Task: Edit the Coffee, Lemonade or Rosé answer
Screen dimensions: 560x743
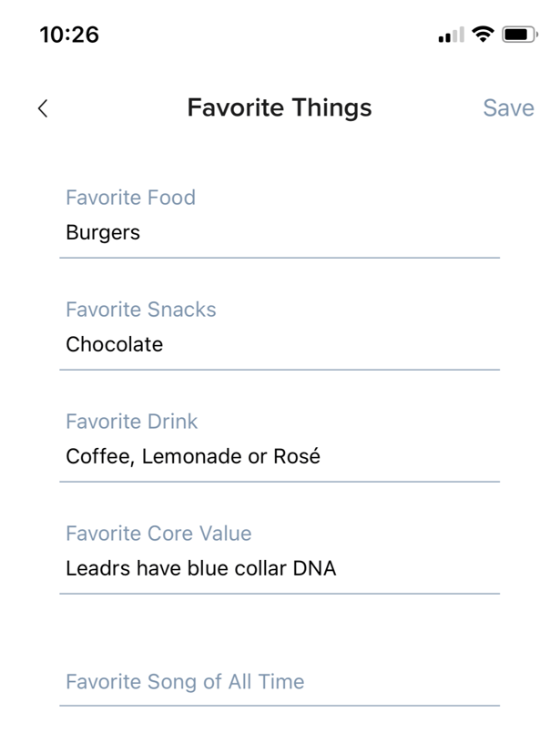Action: coord(191,456)
